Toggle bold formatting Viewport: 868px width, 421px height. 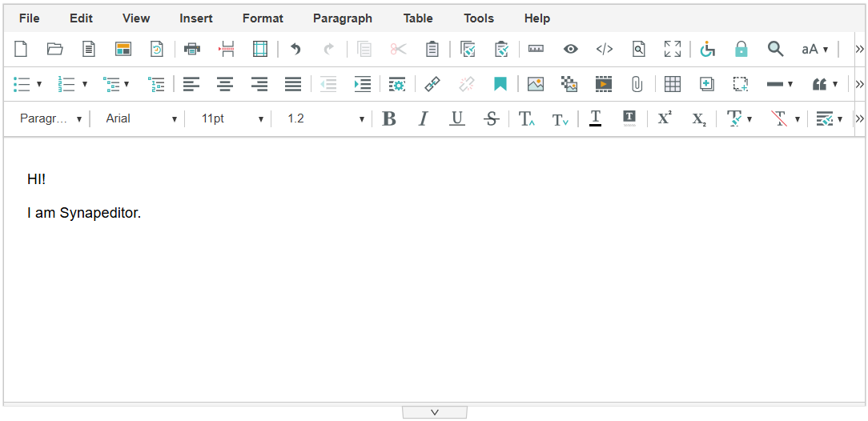click(x=389, y=118)
